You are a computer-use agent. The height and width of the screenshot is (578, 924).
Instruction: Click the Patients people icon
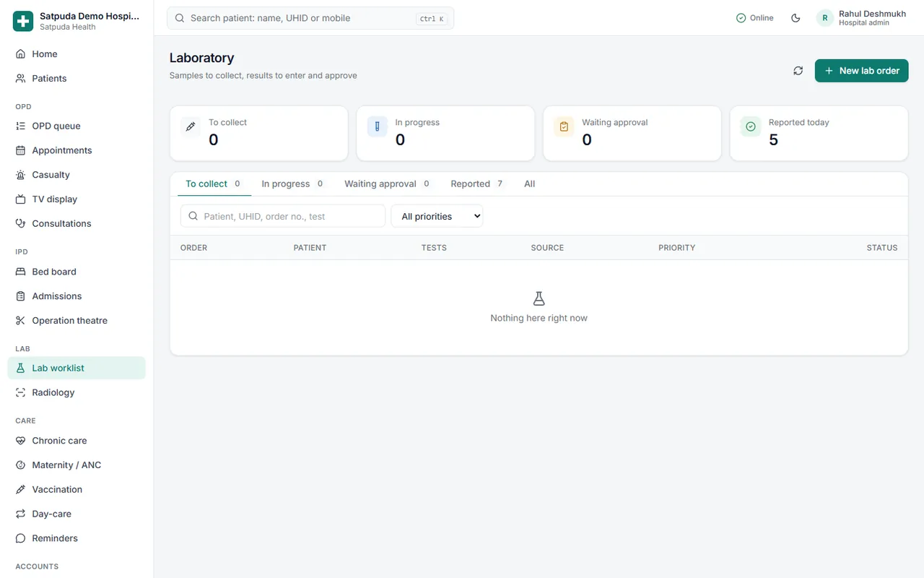(x=20, y=79)
